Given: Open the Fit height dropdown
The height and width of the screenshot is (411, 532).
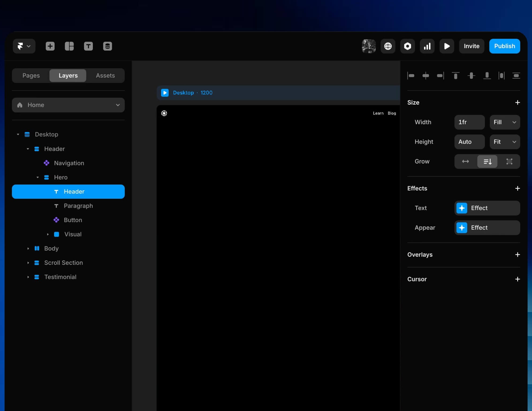Looking at the screenshot, I should (x=504, y=142).
